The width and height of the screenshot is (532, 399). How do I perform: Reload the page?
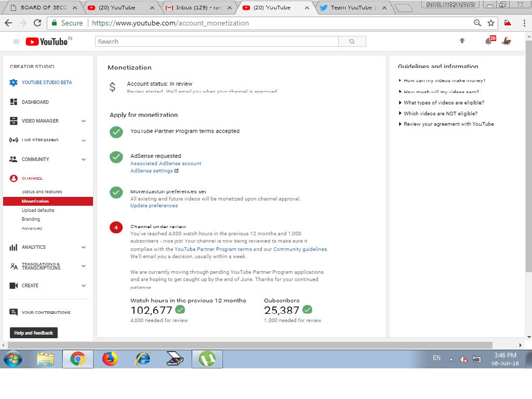point(37,23)
